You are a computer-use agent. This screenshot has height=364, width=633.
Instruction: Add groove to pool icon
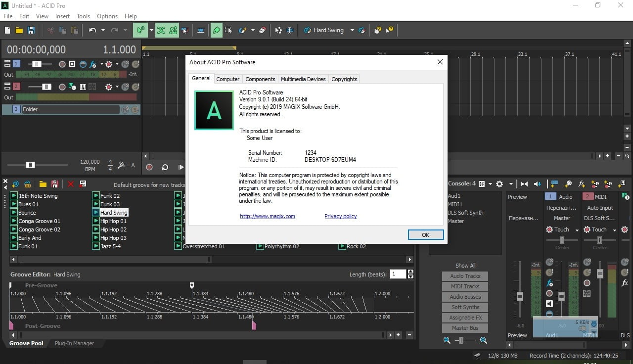(15, 184)
